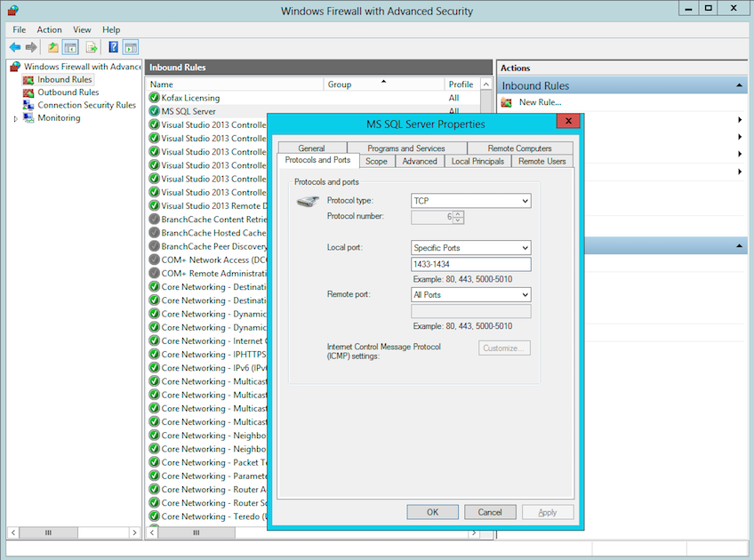Collapse the Inbound Rules section in the Actions pane
The image size is (754, 560).
tap(740, 85)
